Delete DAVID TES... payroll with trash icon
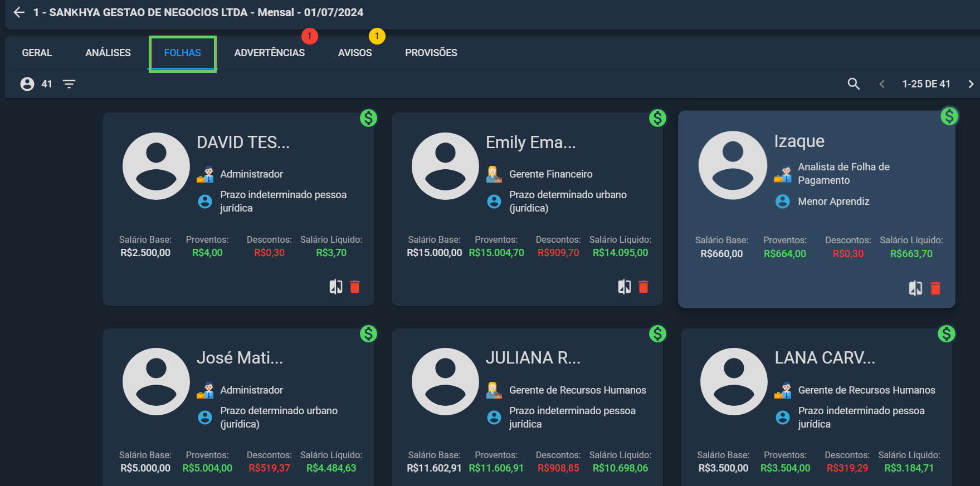The width and height of the screenshot is (980, 486). pos(355,287)
